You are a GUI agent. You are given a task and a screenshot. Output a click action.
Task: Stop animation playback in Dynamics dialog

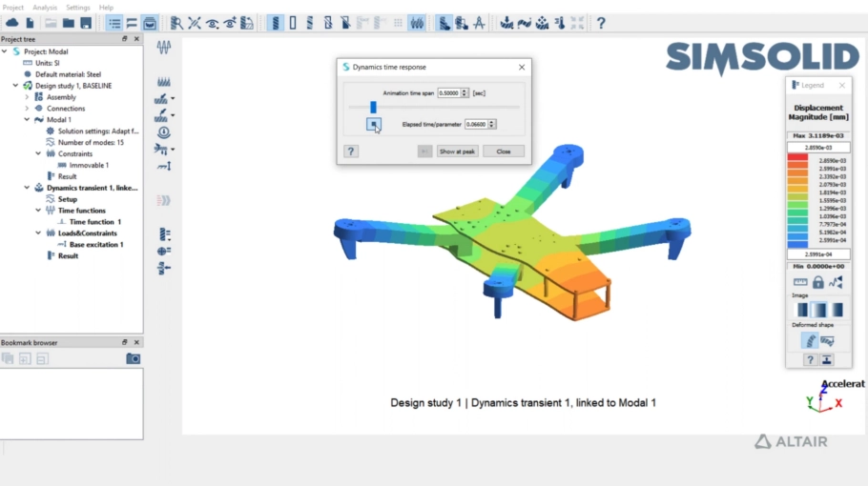374,125
